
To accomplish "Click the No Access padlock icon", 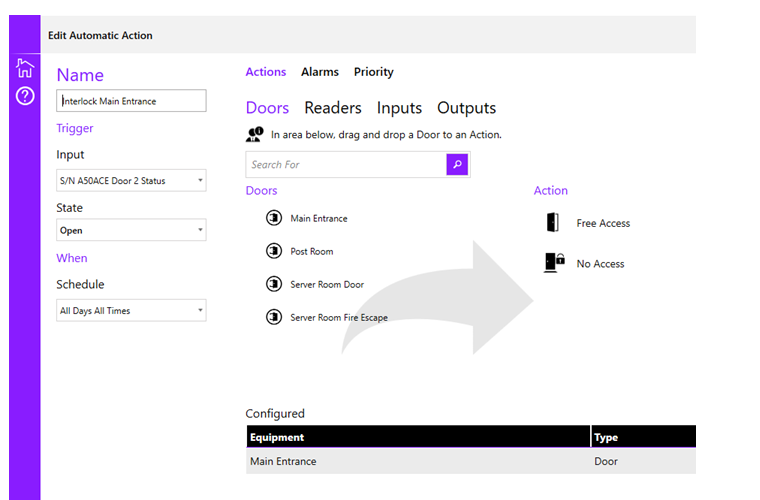I will coord(554,263).
